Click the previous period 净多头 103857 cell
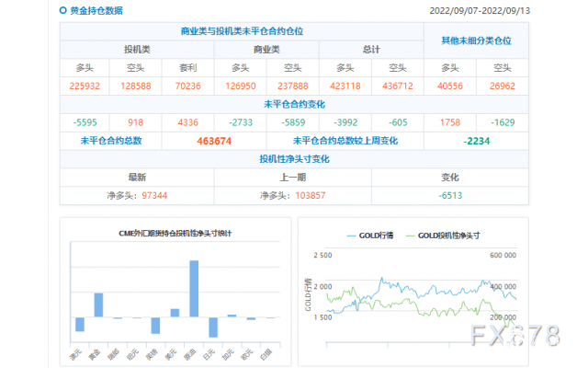Screen dimensions: 588x368 293,195
